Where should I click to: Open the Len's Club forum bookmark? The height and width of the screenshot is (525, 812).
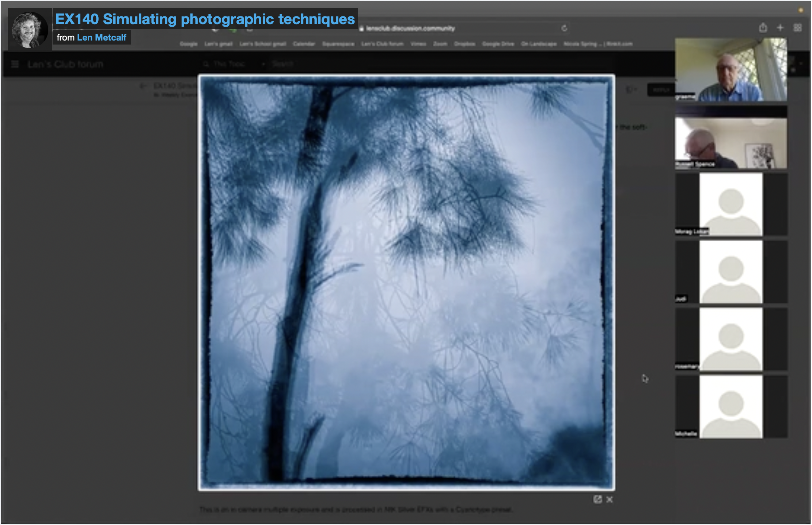click(382, 44)
